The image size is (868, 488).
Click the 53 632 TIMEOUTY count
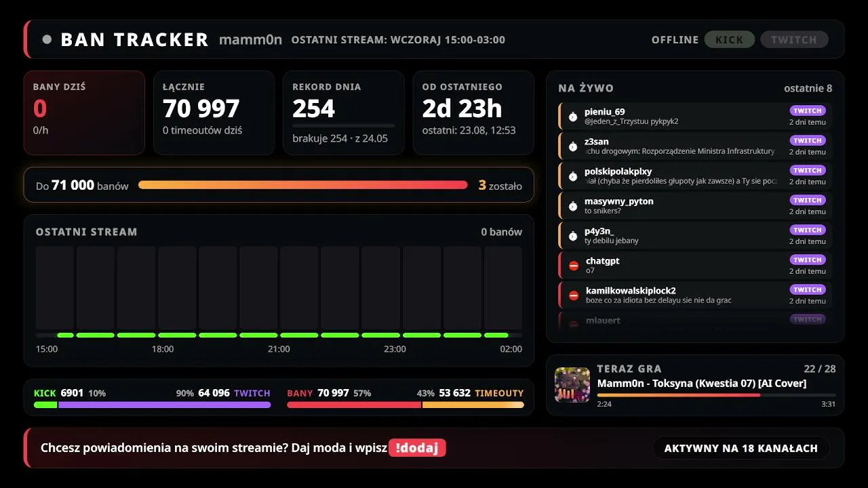coord(455,393)
